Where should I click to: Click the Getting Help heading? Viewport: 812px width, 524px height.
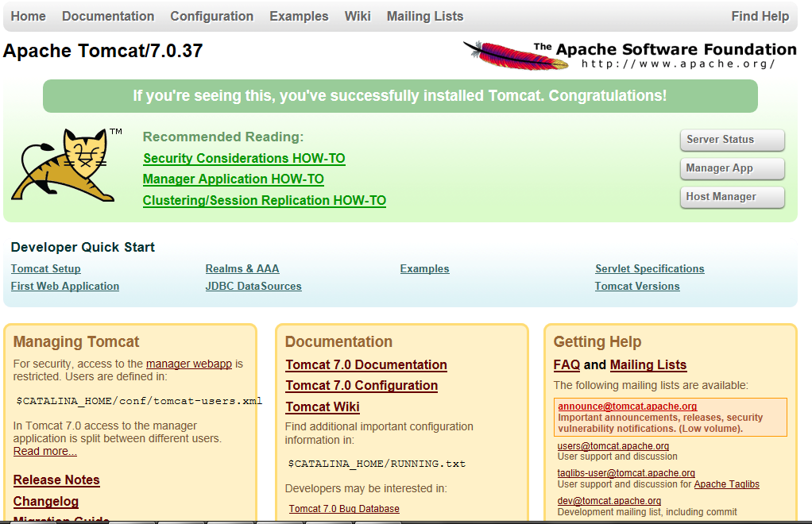[597, 342]
